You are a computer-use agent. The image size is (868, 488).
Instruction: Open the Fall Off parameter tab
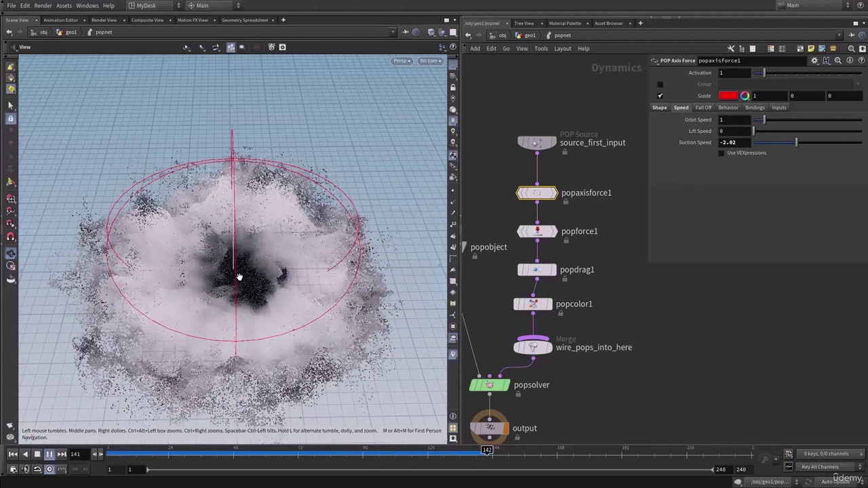[x=703, y=108]
